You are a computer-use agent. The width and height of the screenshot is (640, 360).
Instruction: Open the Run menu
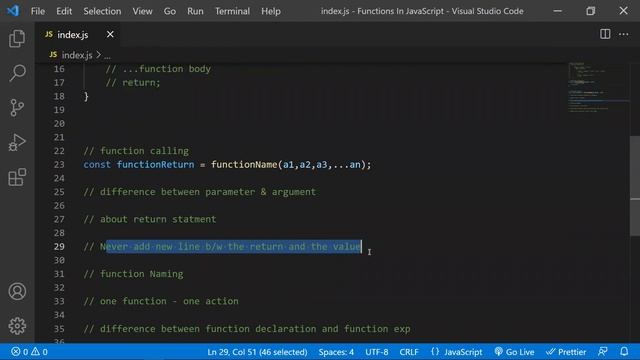tap(195, 11)
